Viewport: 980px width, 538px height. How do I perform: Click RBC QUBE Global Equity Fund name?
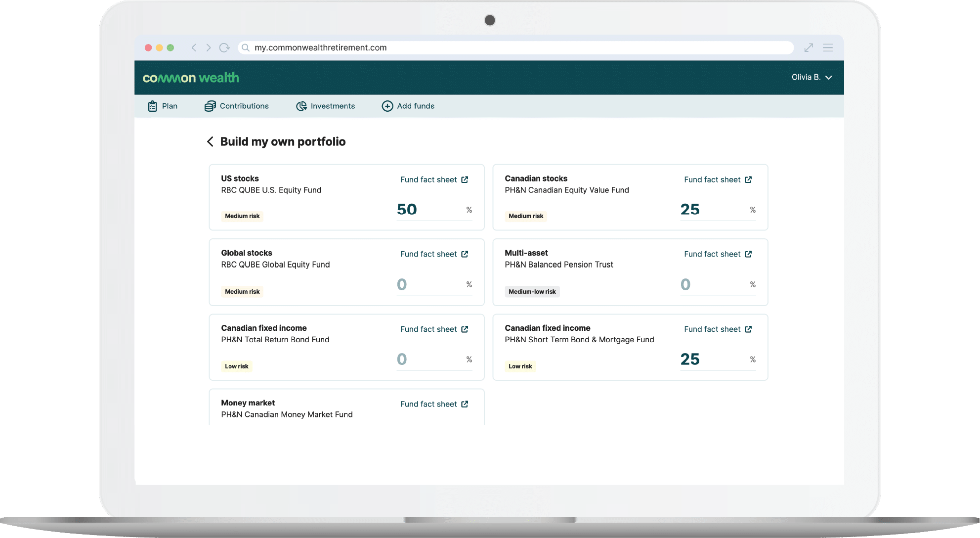275,265
